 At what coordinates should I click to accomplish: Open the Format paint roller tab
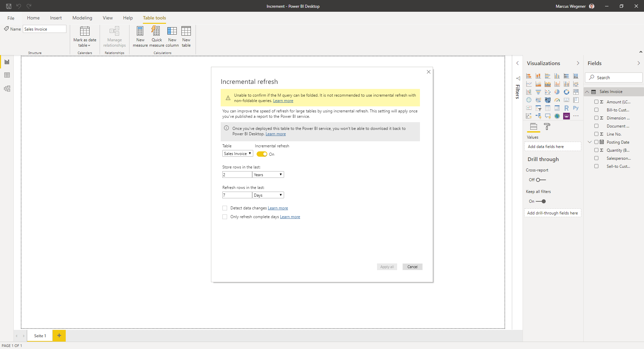[547, 127]
